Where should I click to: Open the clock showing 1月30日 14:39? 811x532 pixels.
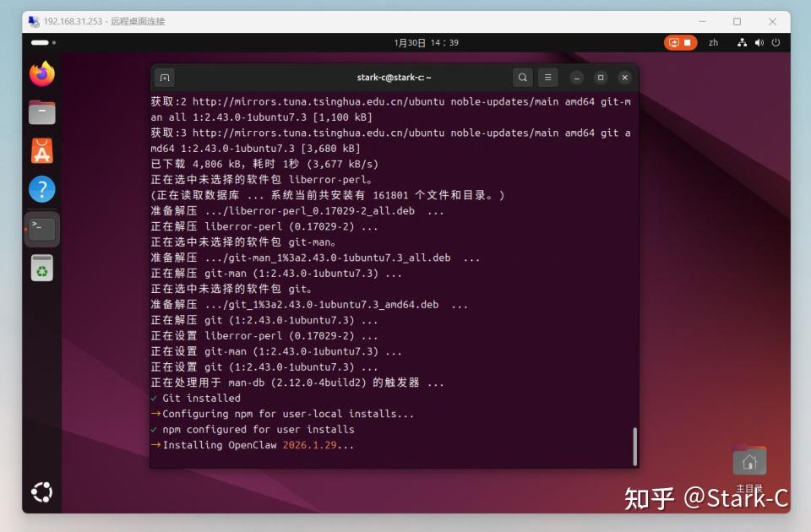[x=426, y=42]
